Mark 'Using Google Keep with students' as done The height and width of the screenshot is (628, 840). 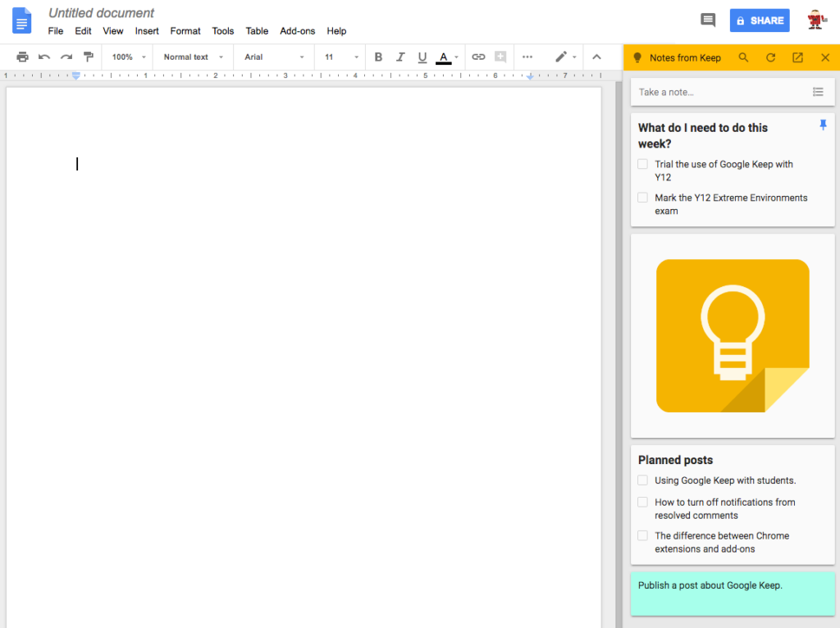[642, 480]
